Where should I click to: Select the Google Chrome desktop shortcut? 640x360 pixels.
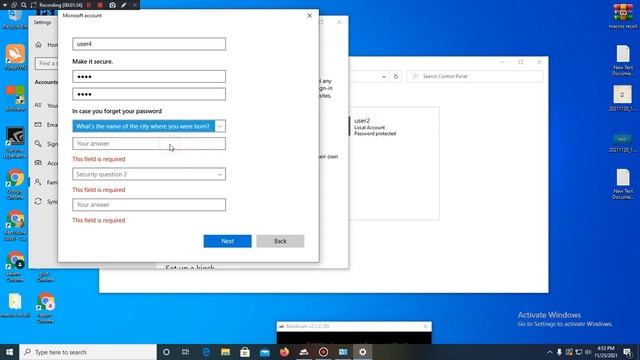click(x=15, y=184)
